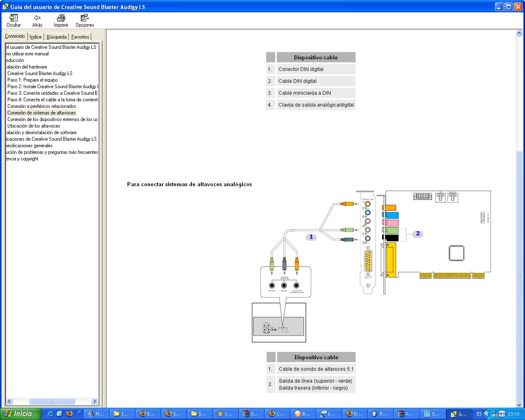Switch to the Contenido tab
525x420 pixels.
point(15,36)
